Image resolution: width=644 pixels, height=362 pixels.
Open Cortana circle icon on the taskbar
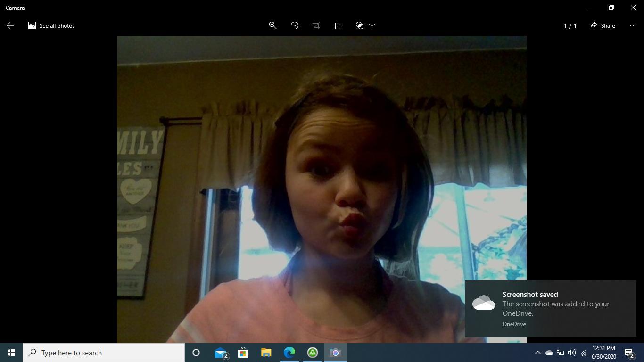coord(196,353)
